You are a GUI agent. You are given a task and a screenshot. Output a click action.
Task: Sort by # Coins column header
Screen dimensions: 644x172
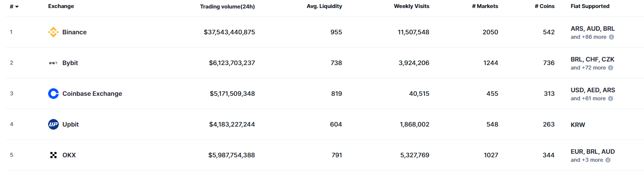pos(545,6)
